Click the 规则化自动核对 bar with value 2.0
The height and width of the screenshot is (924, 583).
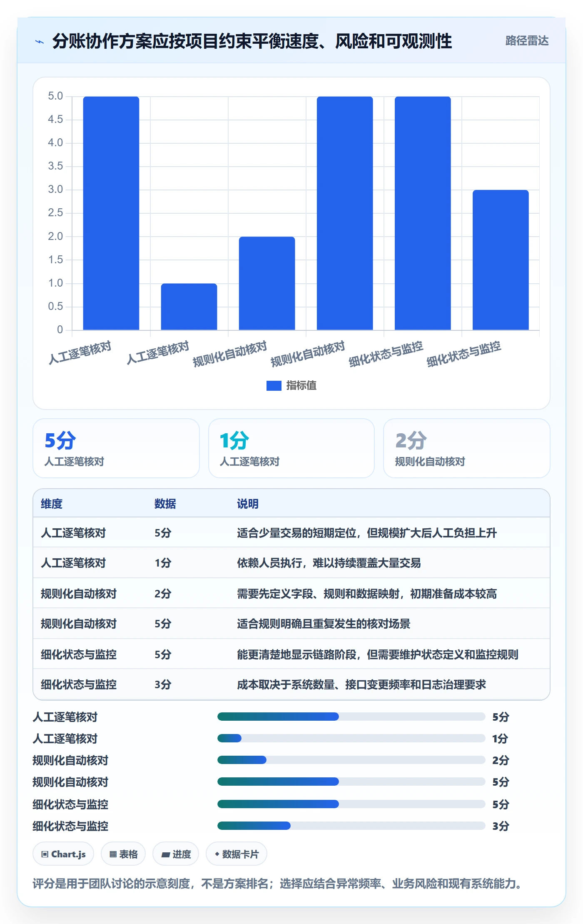(267, 283)
